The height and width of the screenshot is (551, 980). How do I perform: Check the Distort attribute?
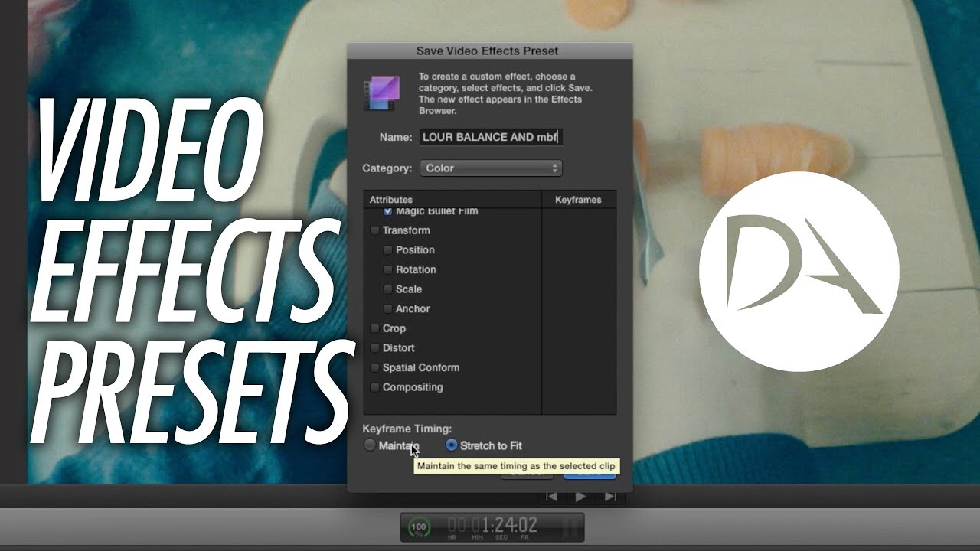pyautogui.click(x=375, y=348)
